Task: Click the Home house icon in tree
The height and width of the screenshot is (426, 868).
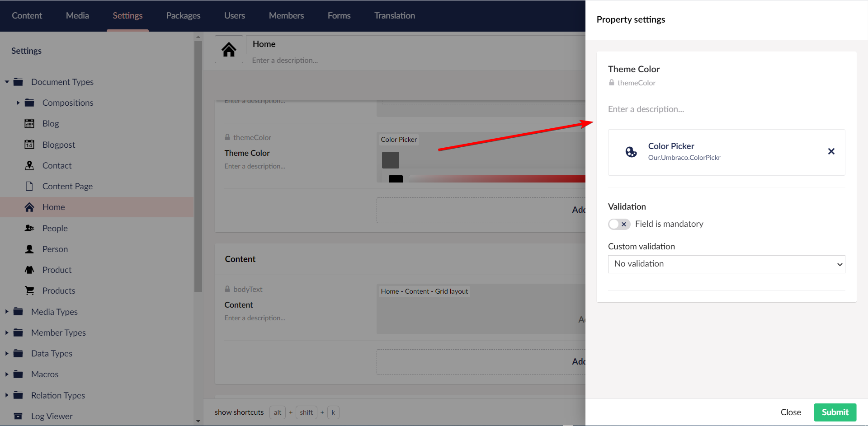Action: (x=29, y=207)
